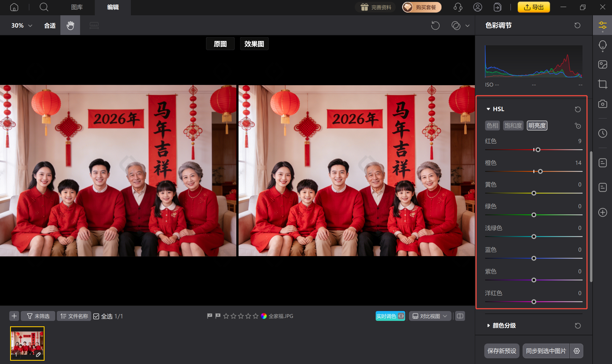Open the edit history panel via clock icon
This screenshot has height=364, width=612.
click(602, 133)
